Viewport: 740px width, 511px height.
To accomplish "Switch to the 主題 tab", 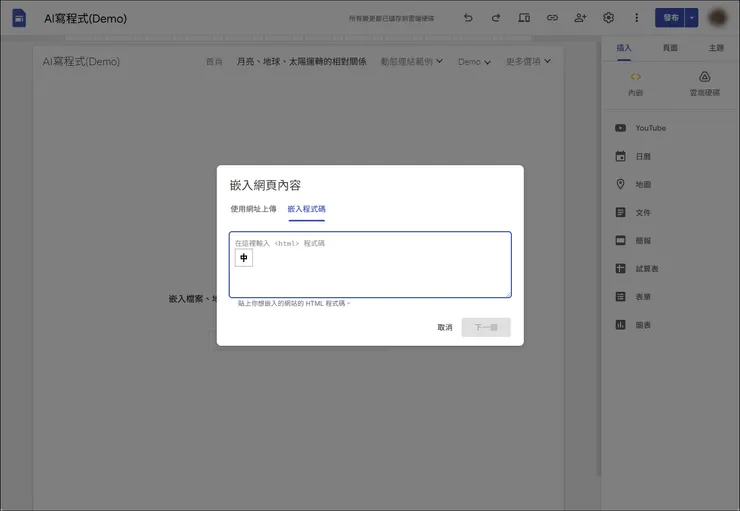I will click(716, 48).
